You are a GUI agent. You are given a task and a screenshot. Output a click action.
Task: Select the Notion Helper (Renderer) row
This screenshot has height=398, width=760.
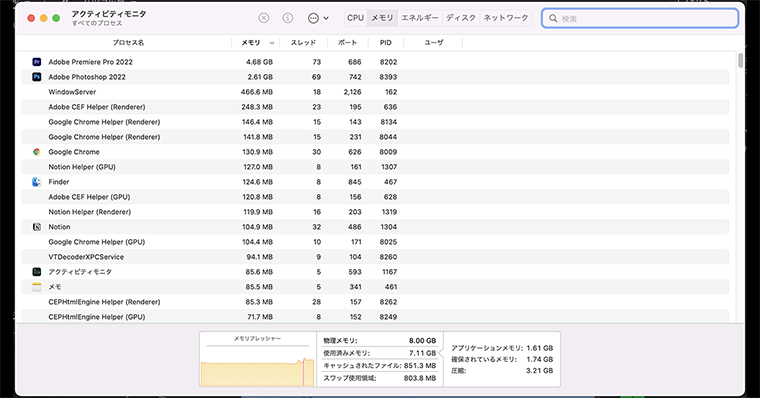375,212
